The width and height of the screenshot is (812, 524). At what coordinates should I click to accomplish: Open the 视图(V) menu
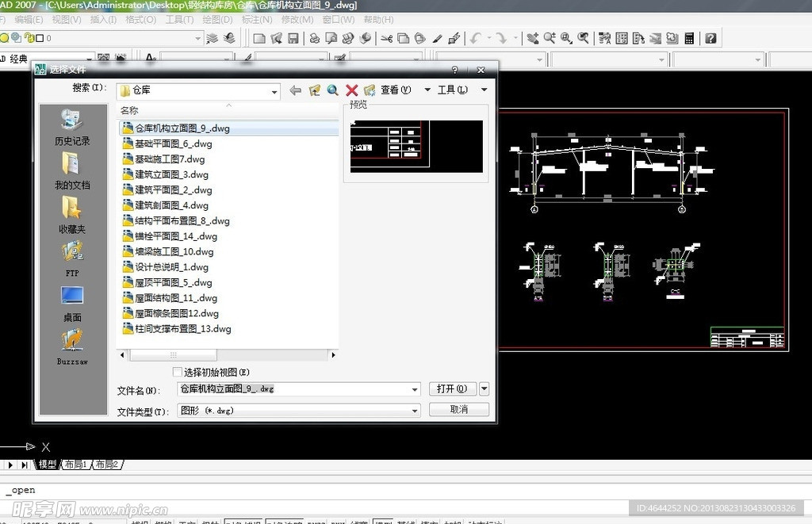point(67,20)
